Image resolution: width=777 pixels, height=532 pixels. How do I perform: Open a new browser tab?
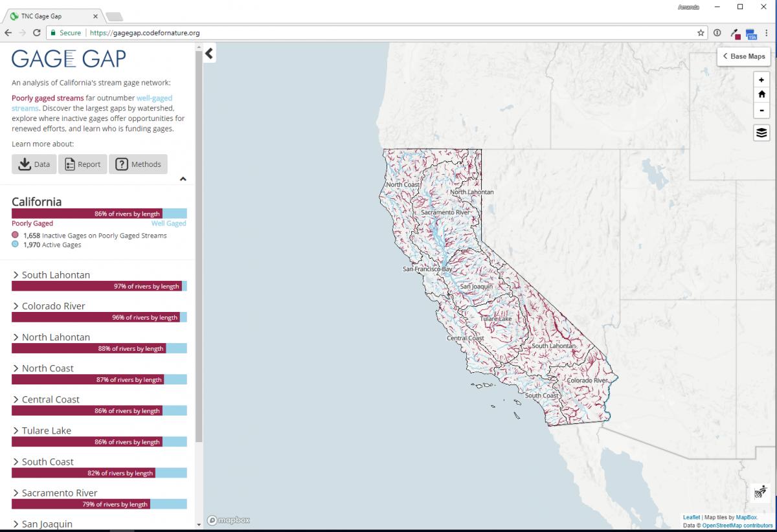[x=114, y=16]
